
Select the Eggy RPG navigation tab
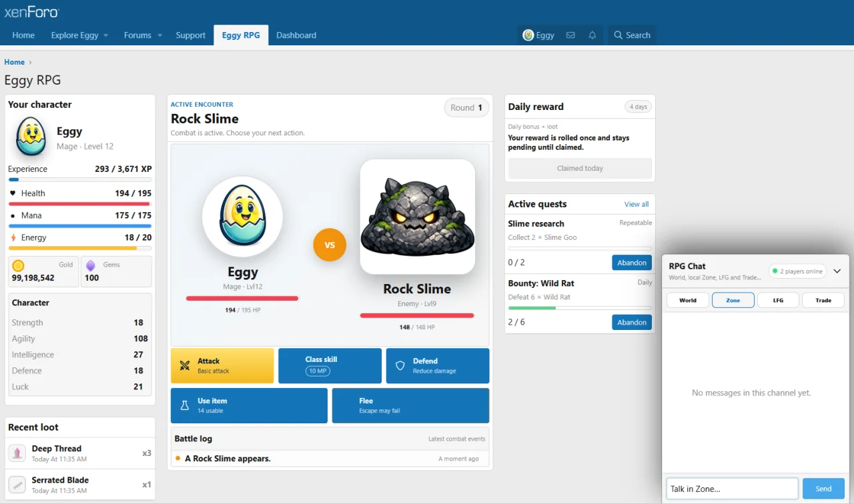[x=241, y=35]
